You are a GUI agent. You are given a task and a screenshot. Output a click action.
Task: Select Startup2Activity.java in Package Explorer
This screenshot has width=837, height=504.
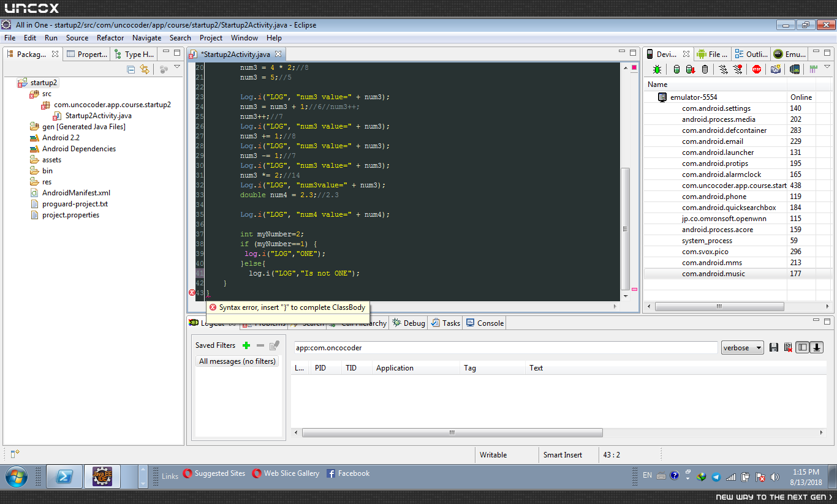(92, 116)
